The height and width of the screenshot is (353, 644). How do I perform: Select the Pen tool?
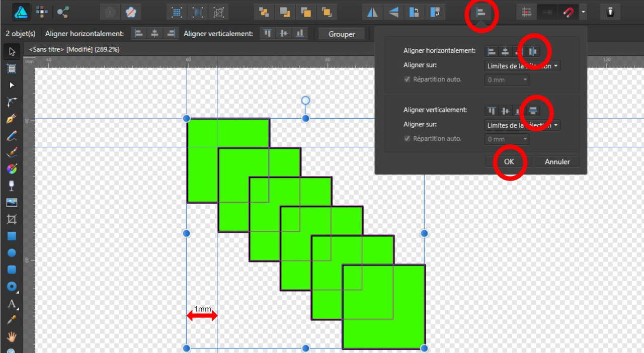coord(12,119)
